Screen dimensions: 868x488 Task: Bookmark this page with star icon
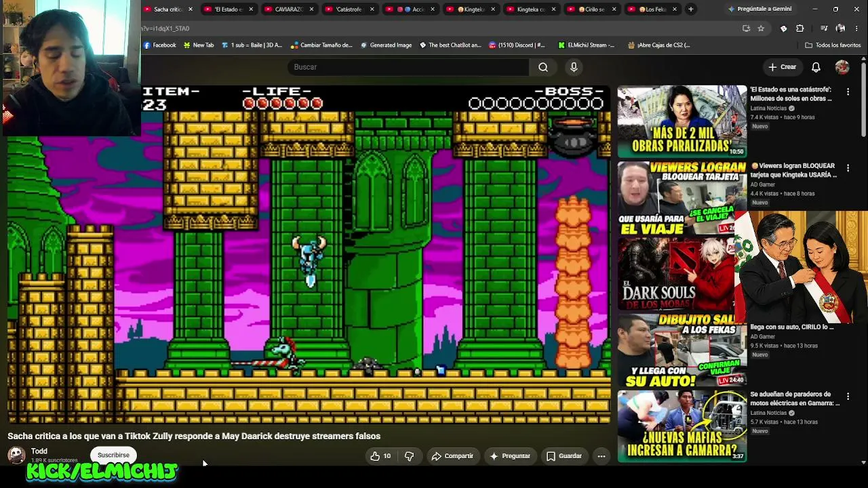761,28
